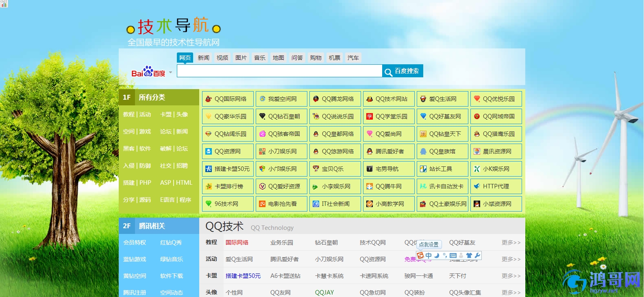Open the red 国际网络 link
The height and width of the screenshot is (297, 644).
(237, 242)
